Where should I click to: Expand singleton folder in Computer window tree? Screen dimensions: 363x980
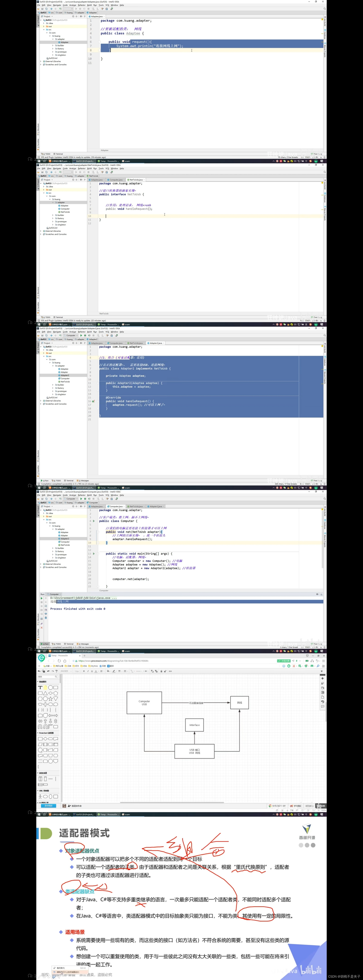click(53, 558)
